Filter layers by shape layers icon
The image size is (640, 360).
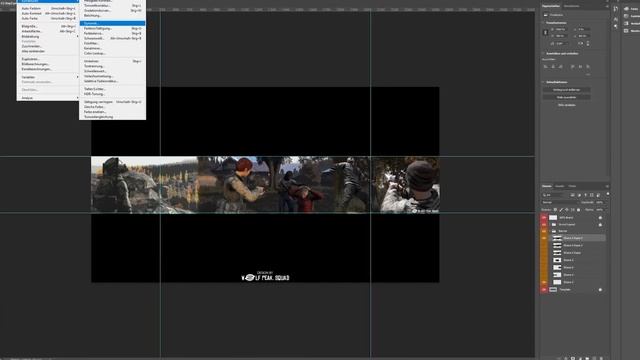[591, 195]
